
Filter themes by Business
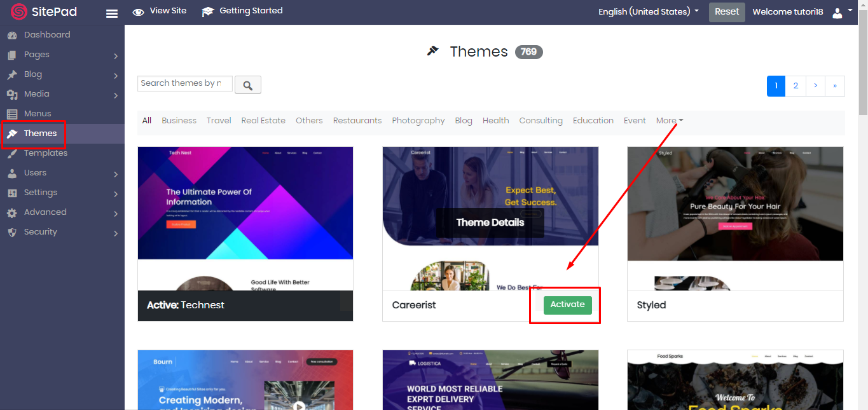(x=179, y=120)
